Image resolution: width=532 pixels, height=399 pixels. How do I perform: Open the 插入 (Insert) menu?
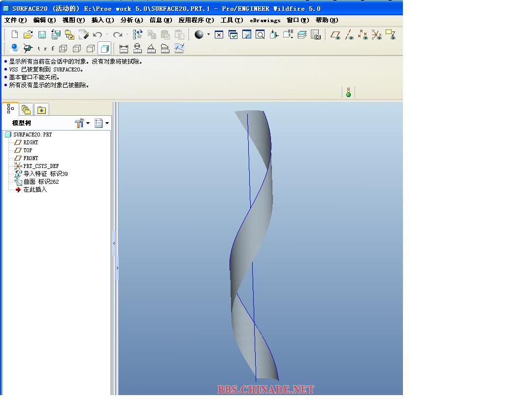click(102, 20)
